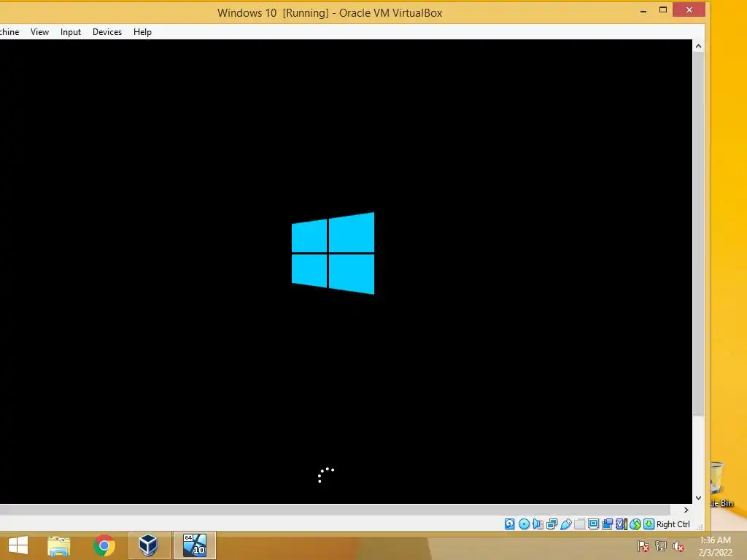This screenshot has width=747, height=560.
Task: Open the Input menu
Action: pyautogui.click(x=71, y=32)
